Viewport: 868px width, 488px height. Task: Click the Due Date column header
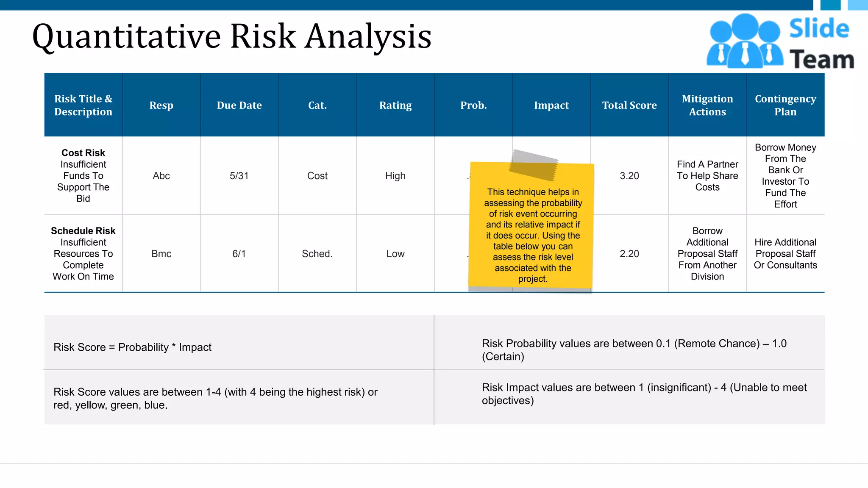point(239,105)
